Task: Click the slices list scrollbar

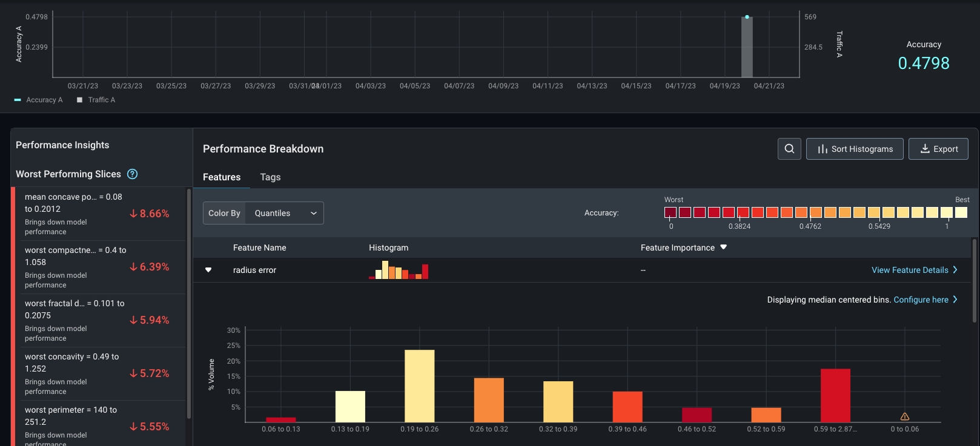Action: pyautogui.click(x=189, y=304)
